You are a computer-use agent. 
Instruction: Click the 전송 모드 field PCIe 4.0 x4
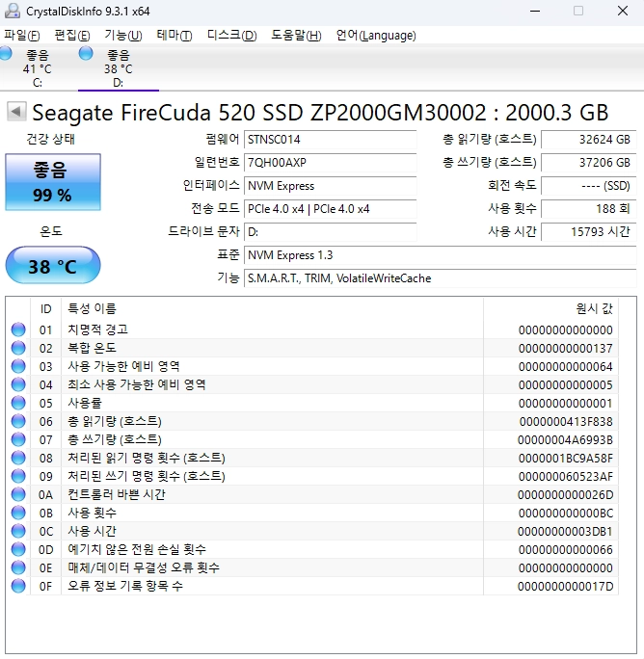pos(331,209)
